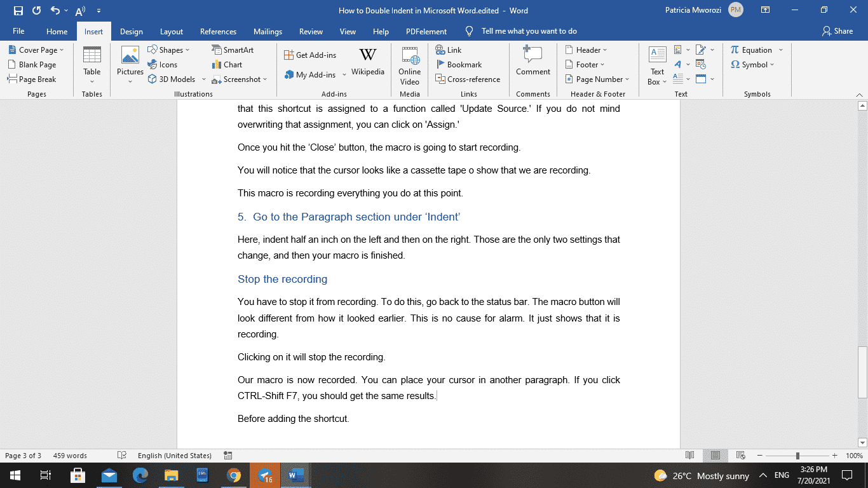Open the Pictures insert button
This screenshot has height=488, width=868.
130,65
